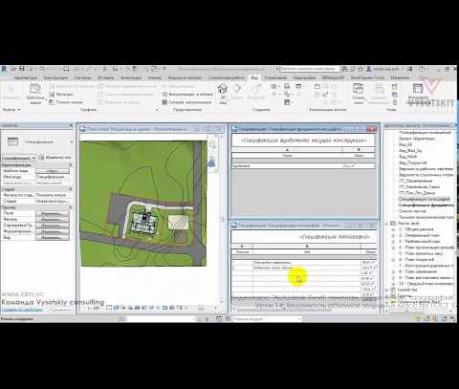459x389 pixels.
Task: Click the Render in Cloud tool
Action: point(187,94)
